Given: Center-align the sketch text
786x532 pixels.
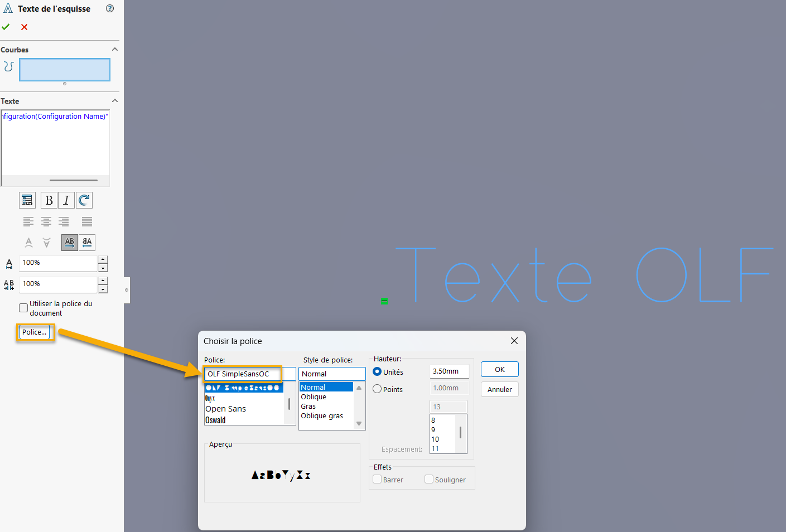Looking at the screenshot, I should [x=46, y=221].
